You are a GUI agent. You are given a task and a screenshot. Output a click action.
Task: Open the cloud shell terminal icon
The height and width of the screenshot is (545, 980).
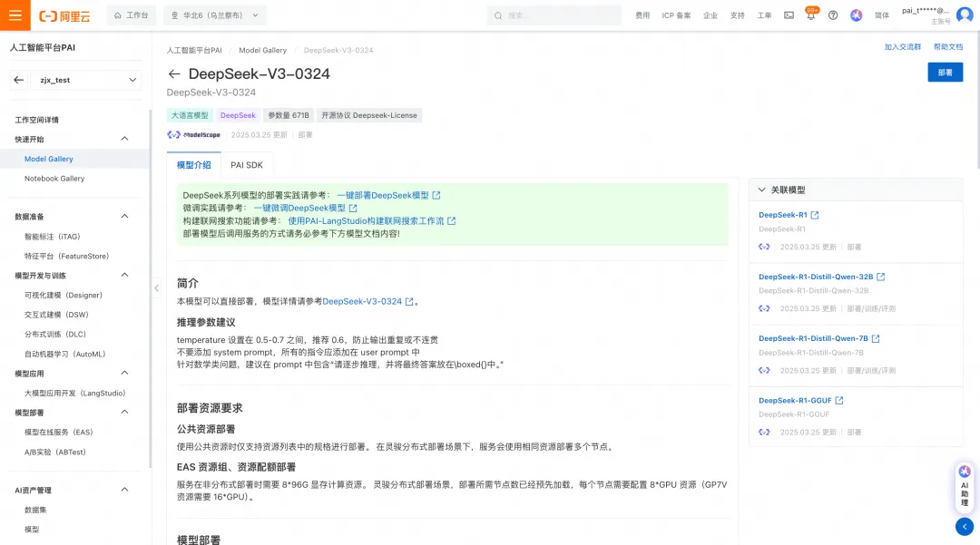789,15
